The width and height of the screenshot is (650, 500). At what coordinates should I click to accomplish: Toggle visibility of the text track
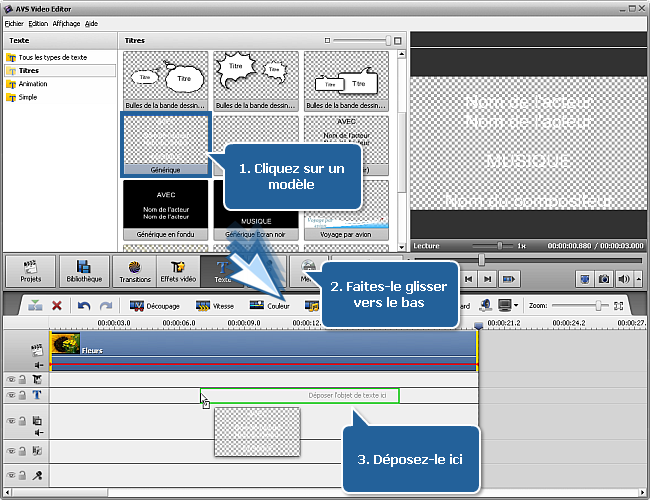11,396
